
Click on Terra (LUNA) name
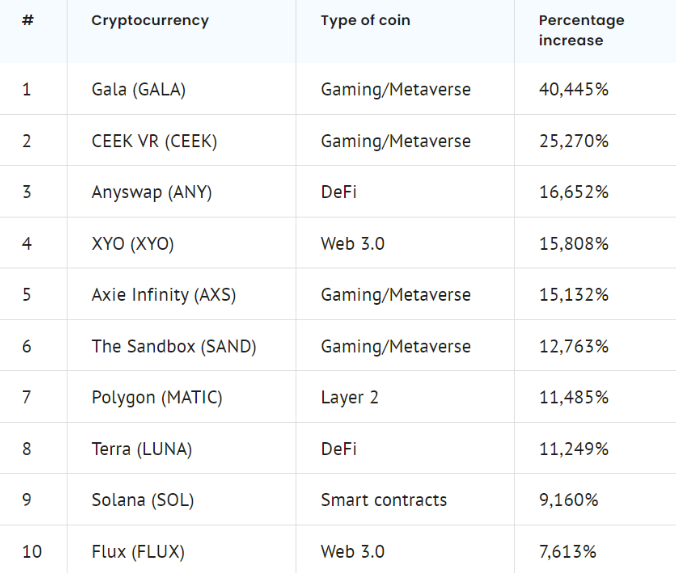[143, 449]
